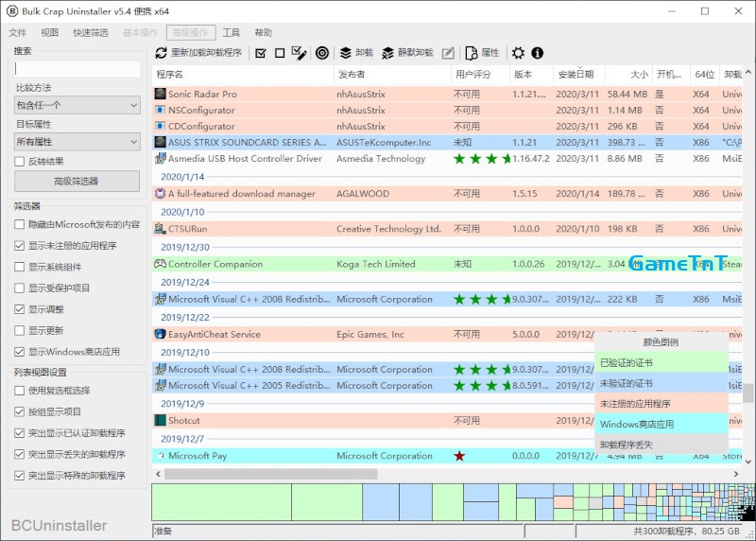The image size is (756, 541).
Task: Click the Controller Companion gamepad icon
Action: coord(160,264)
